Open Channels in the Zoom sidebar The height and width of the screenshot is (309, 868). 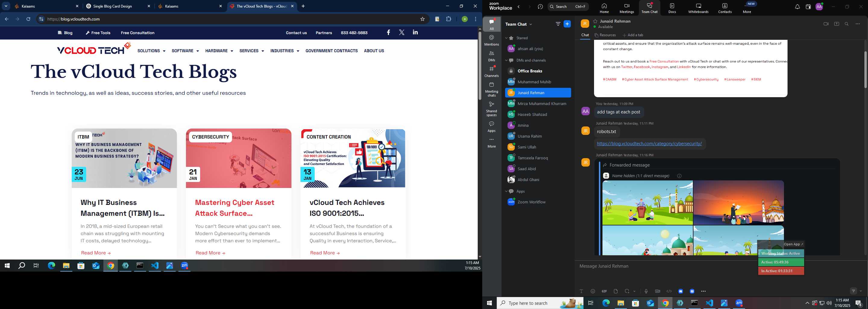[x=492, y=72]
